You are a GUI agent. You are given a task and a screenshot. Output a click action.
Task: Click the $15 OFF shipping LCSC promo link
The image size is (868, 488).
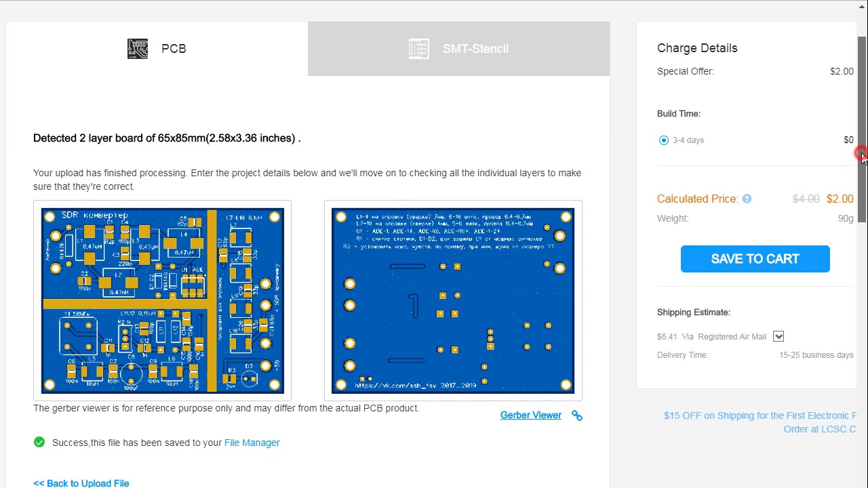(759, 422)
